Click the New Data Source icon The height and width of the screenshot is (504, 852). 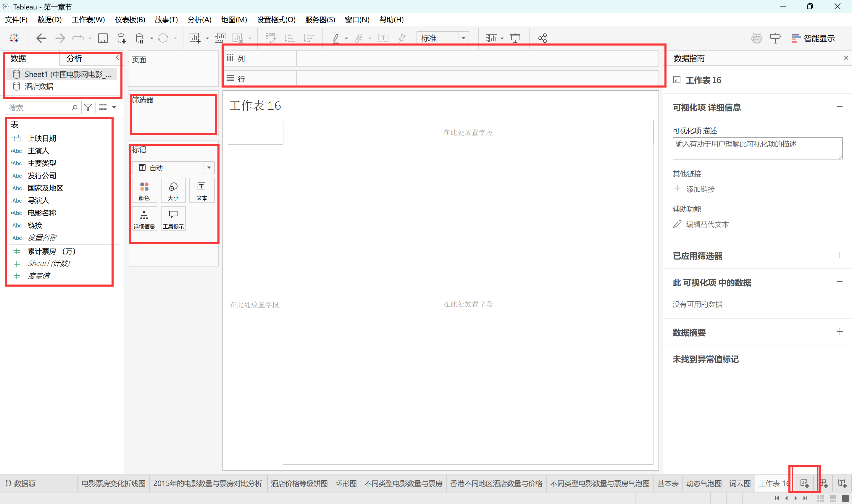(121, 38)
